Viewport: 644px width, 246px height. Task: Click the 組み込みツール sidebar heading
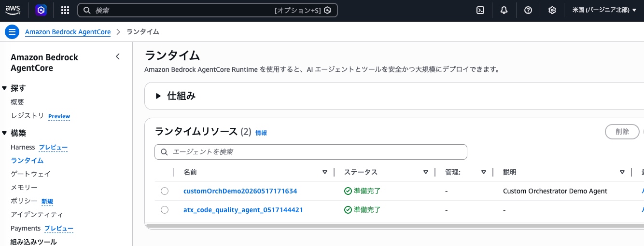(x=34, y=242)
